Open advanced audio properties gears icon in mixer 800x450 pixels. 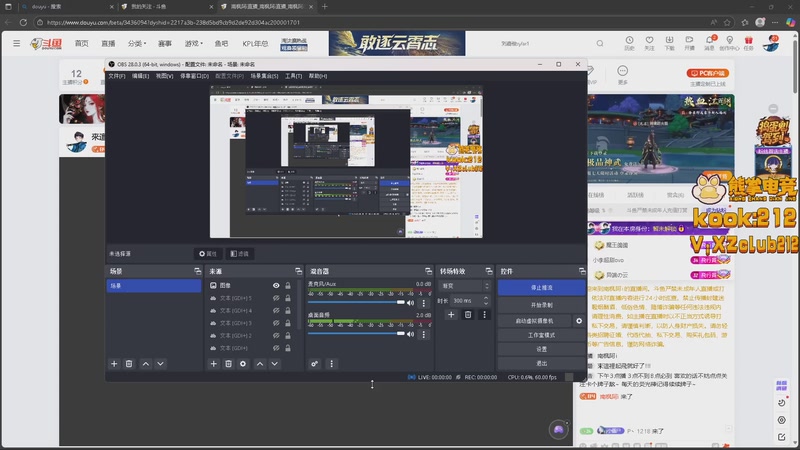(314, 364)
